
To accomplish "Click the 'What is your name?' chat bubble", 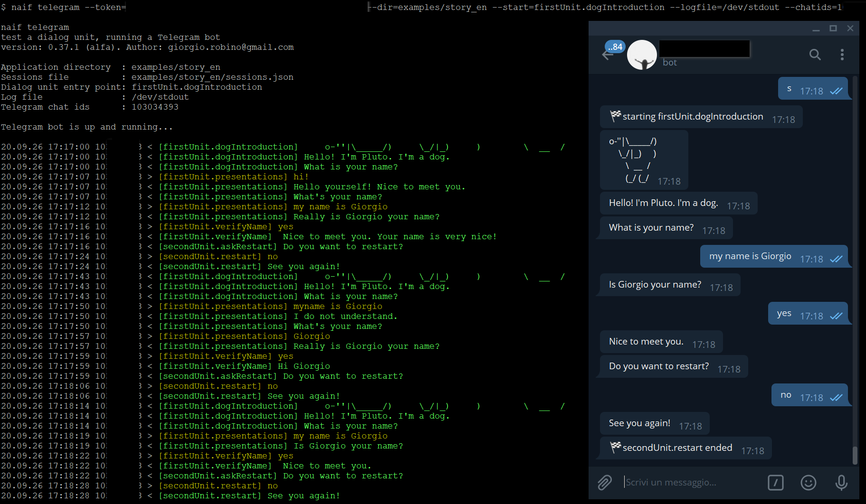I will pos(666,228).
